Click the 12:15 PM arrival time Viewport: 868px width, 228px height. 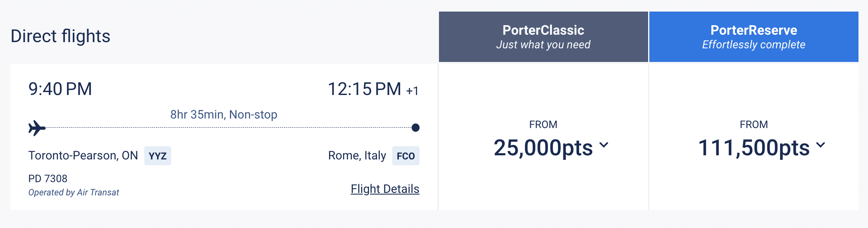364,89
